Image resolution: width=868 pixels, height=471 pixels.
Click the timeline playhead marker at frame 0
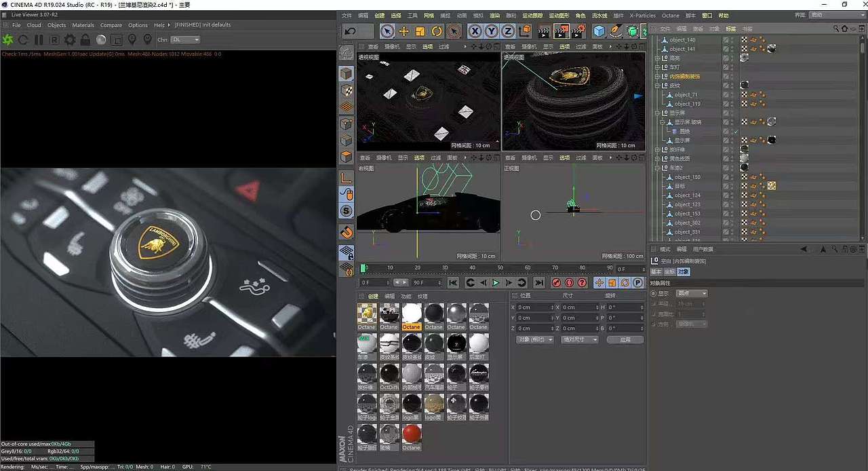click(x=364, y=268)
